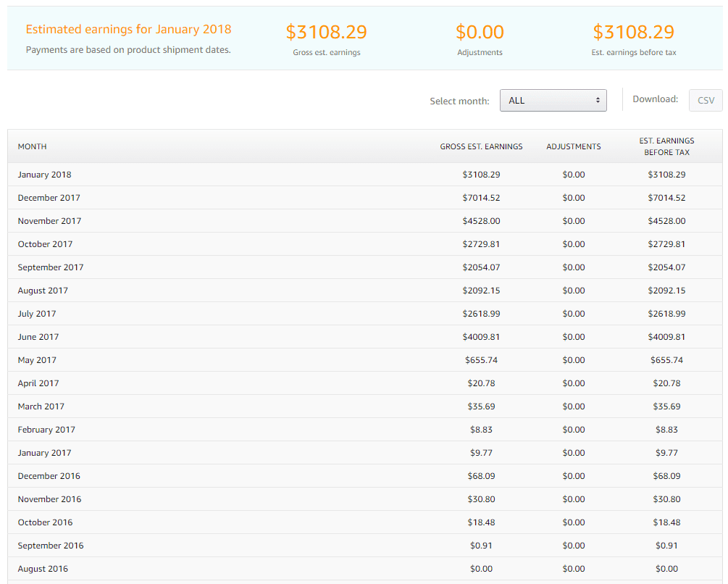Click May 2017 gross earnings $655.74

coord(481,360)
